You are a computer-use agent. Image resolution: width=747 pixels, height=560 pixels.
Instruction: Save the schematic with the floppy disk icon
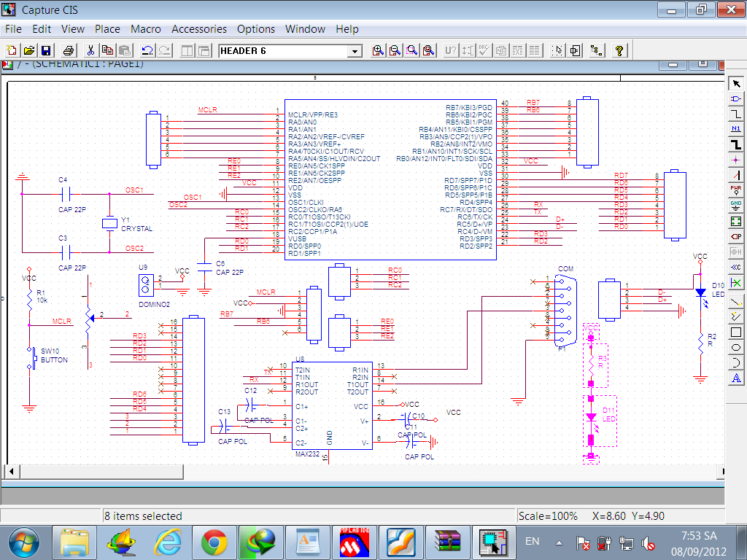click(45, 51)
